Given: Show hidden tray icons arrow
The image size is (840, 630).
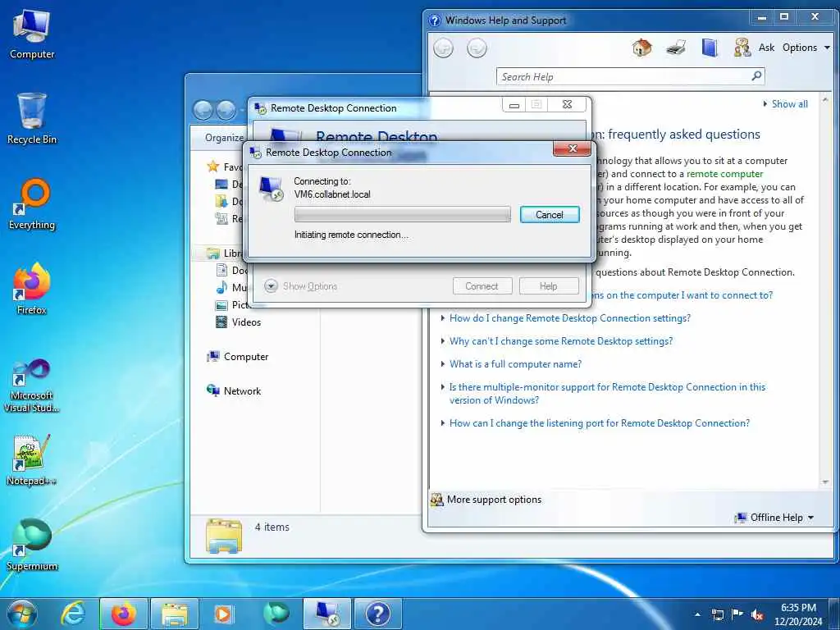Looking at the screenshot, I should (x=697, y=614).
